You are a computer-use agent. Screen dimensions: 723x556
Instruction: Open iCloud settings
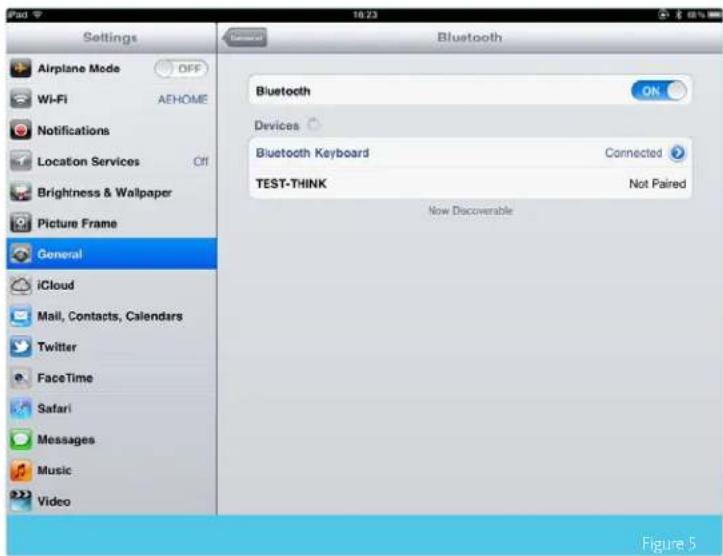point(111,285)
